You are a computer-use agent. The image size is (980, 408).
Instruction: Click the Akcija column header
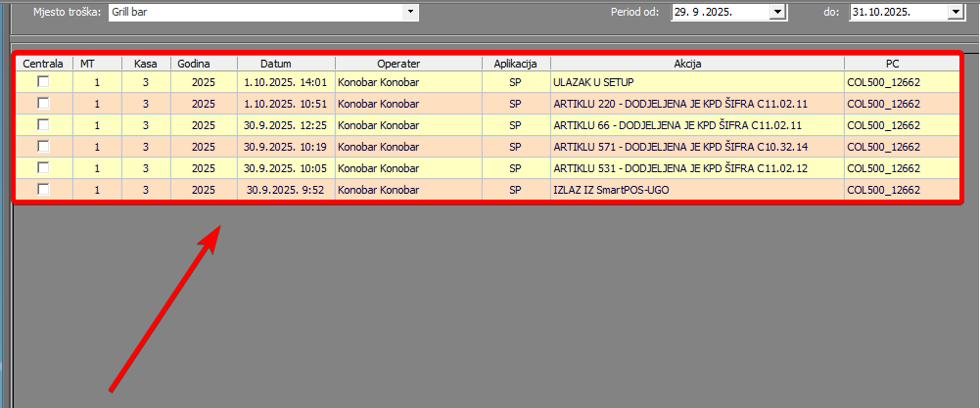(696, 64)
